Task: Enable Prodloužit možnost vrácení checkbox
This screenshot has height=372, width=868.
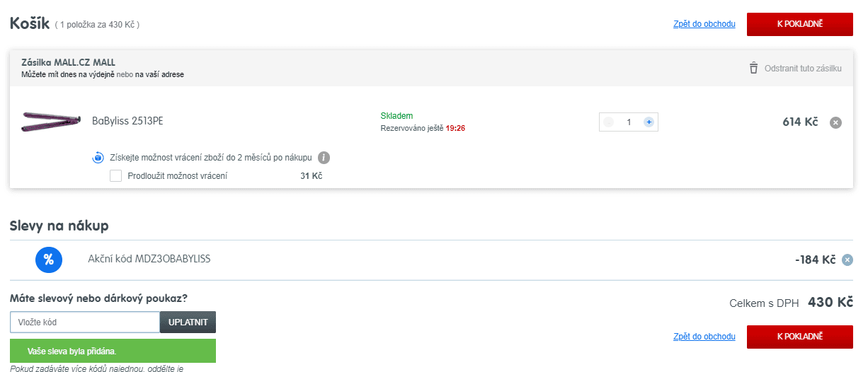Action: click(116, 175)
